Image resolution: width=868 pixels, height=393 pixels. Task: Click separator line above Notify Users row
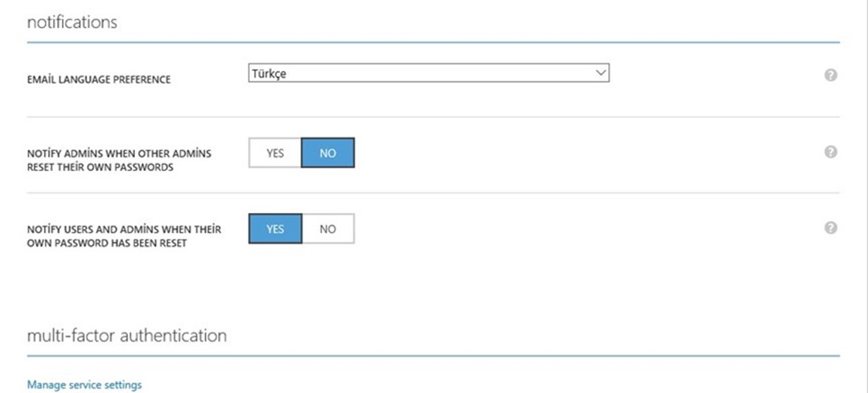click(x=434, y=193)
